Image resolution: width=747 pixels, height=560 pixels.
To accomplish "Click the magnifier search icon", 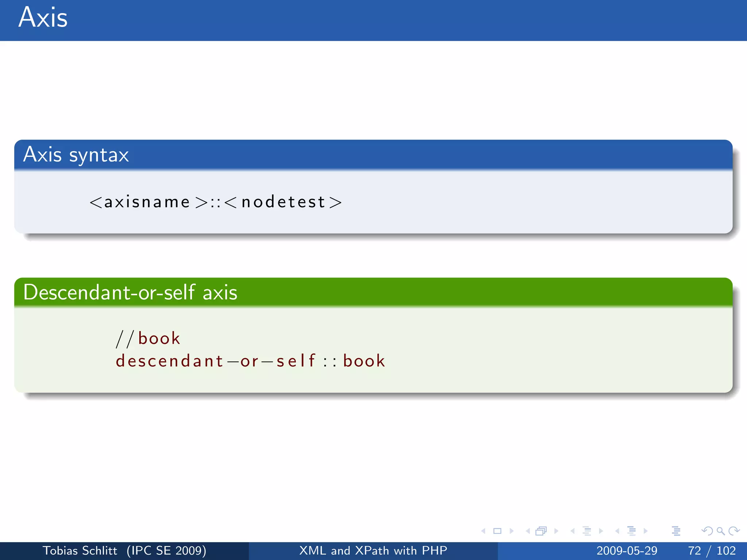I will pyautogui.click(x=720, y=531).
